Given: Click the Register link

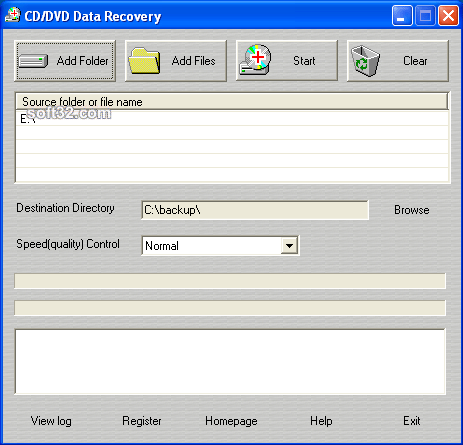Looking at the screenshot, I should click(x=142, y=421).
